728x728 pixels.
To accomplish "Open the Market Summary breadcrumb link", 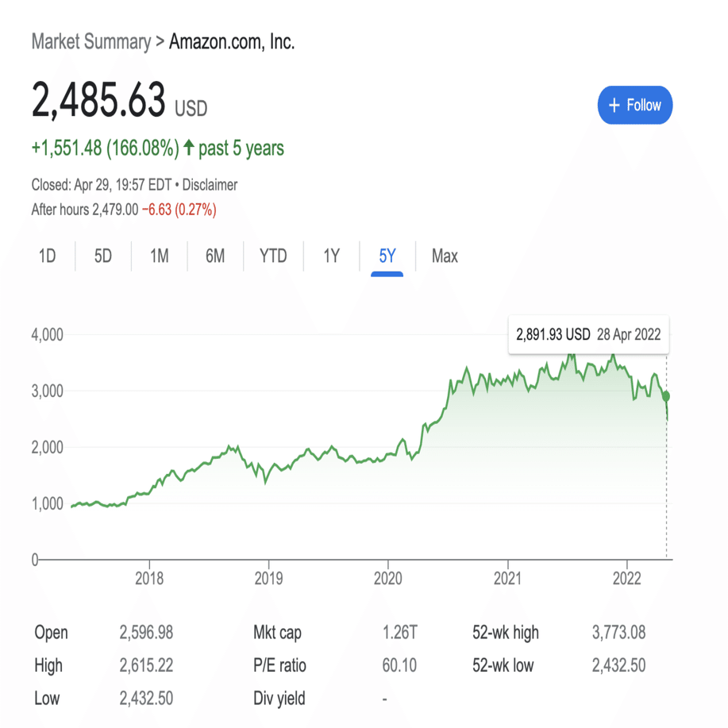I will click(90, 42).
